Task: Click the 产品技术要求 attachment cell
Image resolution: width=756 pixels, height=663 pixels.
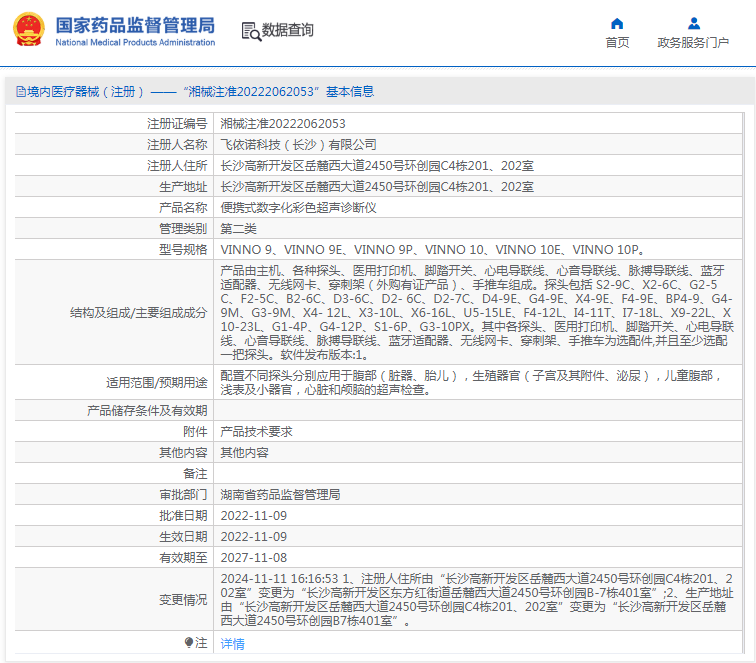Action: coord(256,432)
